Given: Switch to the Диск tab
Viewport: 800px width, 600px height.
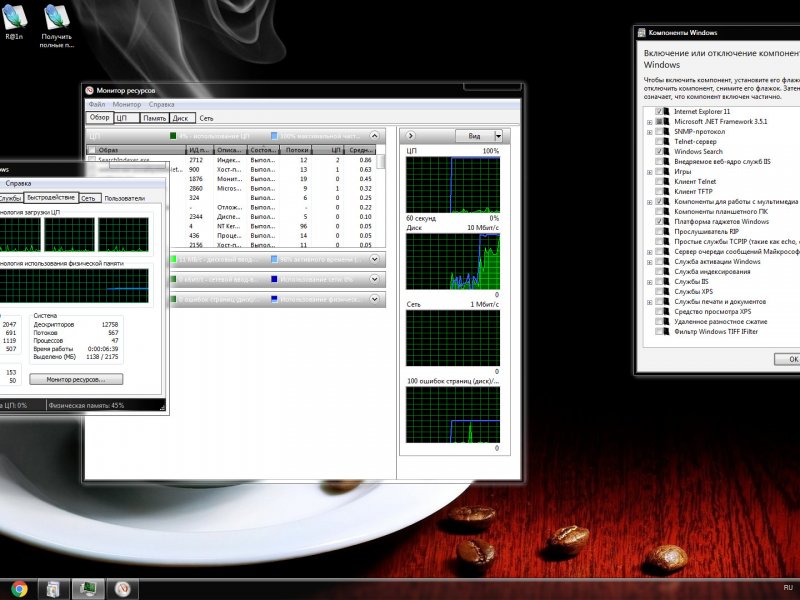Looking at the screenshot, I should (182, 118).
